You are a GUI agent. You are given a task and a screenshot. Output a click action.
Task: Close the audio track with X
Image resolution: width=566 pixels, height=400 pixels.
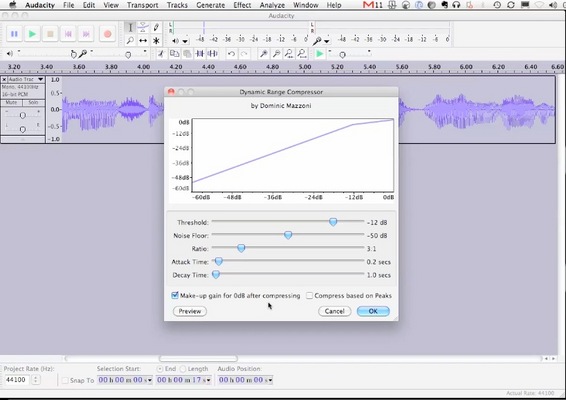pyautogui.click(x=4, y=79)
